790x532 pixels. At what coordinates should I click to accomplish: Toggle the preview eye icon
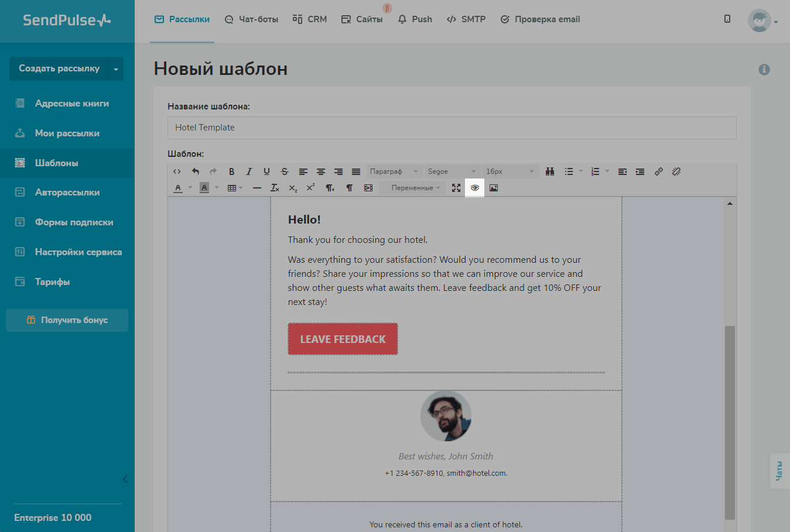[x=475, y=188]
